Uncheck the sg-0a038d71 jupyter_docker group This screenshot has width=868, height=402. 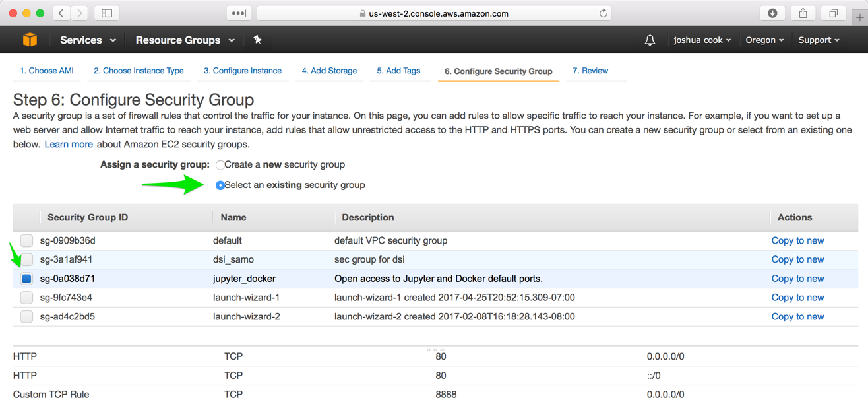(26, 279)
